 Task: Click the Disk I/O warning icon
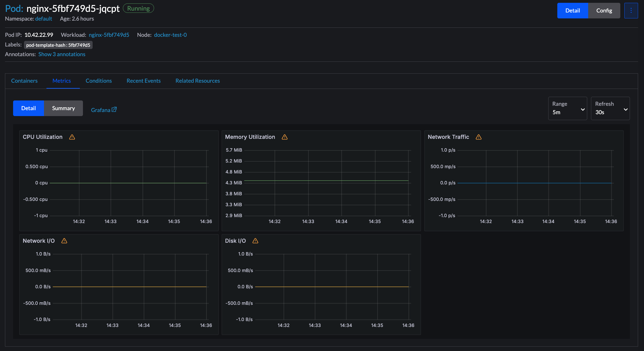[x=255, y=241]
